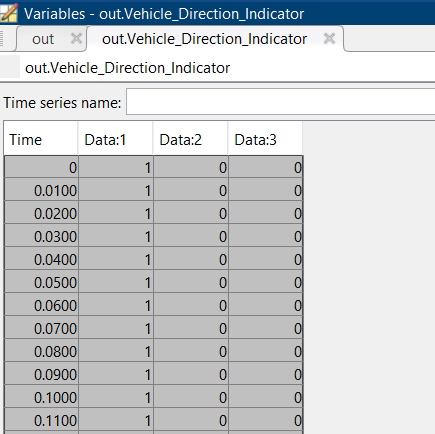The width and height of the screenshot is (435, 434).
Task: Select the Data:2 column header
Action: pos(190,139)
